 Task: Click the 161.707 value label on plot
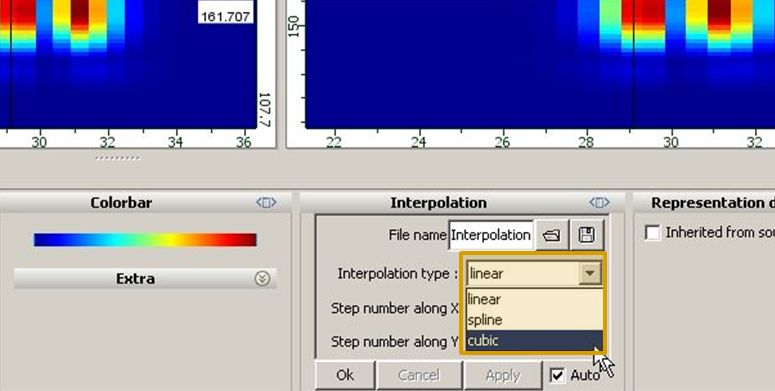[x=225, y=17]
